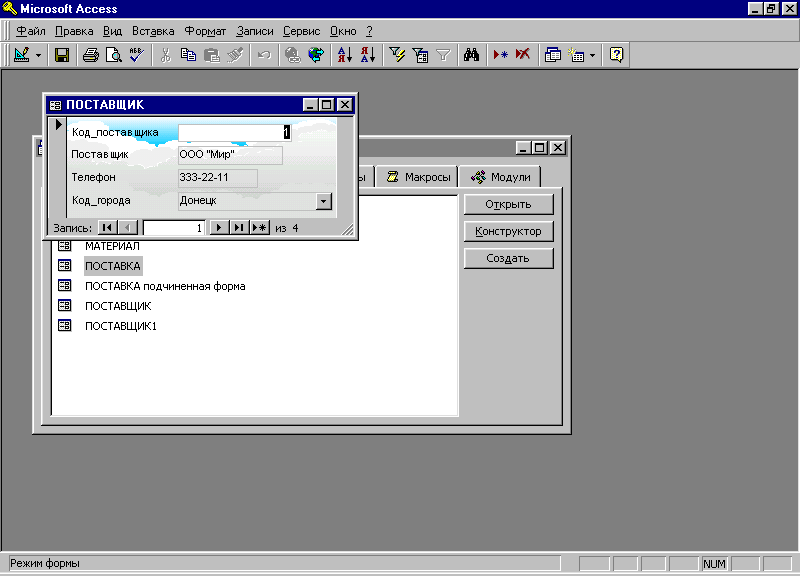This screenshot has width=800, height=576.
Task: Toggle the Apply Filter funnel icon
Action: click(x=443, y=55)
